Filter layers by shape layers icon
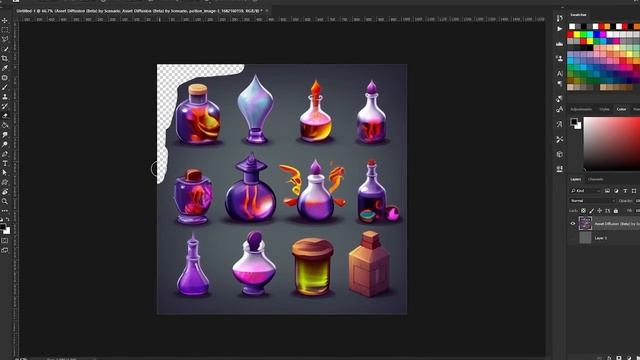This screenshot has width=640, height=360. [633, 191]
